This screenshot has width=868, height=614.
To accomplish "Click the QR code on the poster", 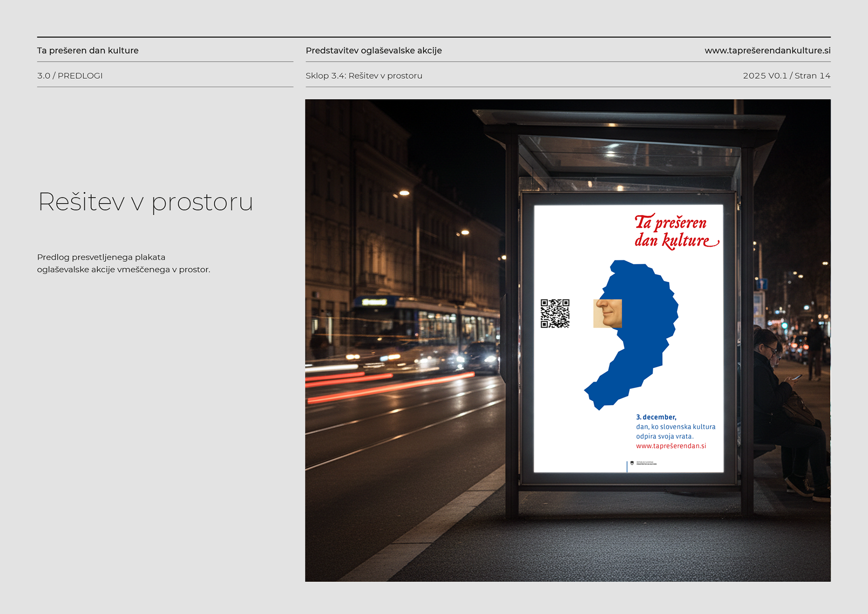I will point(555,313).
